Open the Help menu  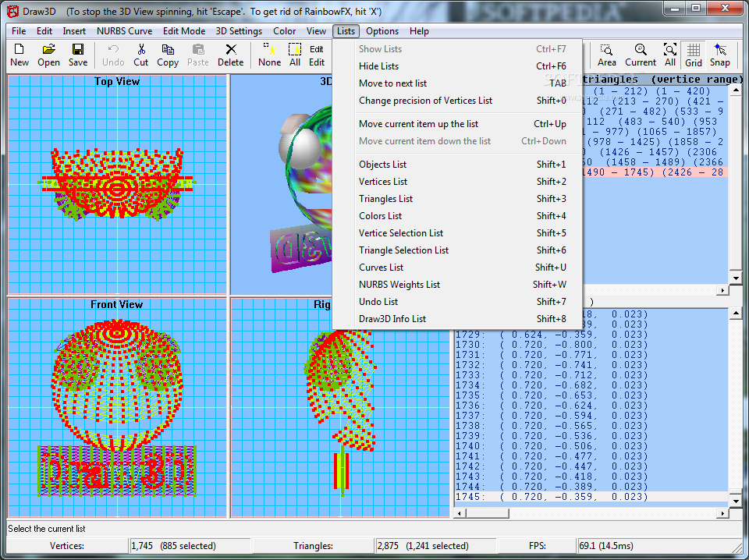coord(419,31)
